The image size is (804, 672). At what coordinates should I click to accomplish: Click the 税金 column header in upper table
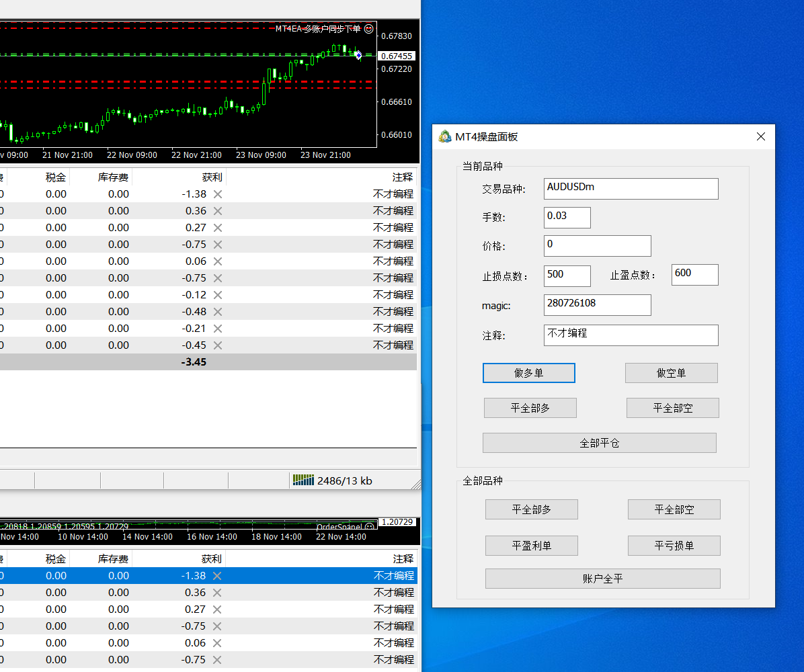pyautogui.click(x=55, y=177)
